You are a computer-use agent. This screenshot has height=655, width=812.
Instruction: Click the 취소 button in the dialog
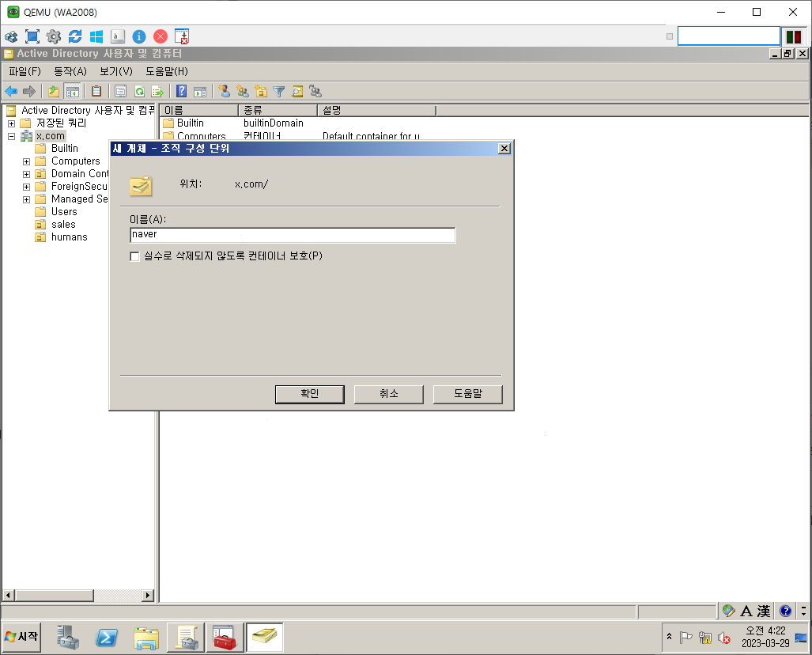389,394
